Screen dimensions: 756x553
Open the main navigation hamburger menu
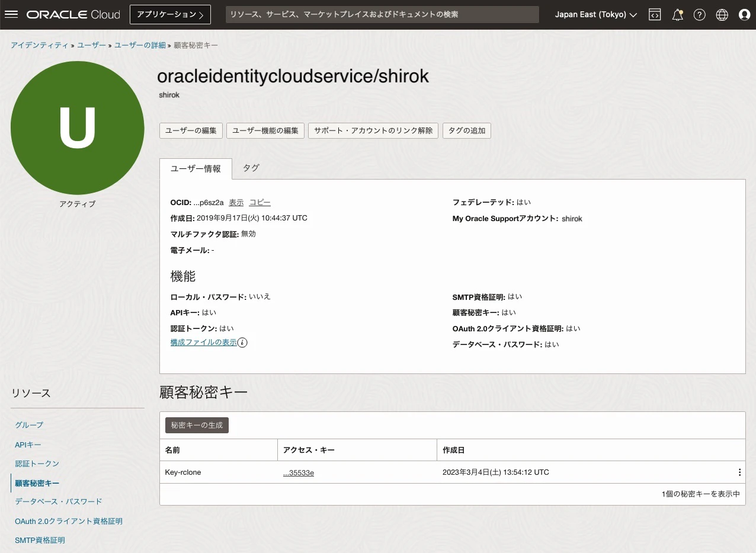click(x=11, y=14)
